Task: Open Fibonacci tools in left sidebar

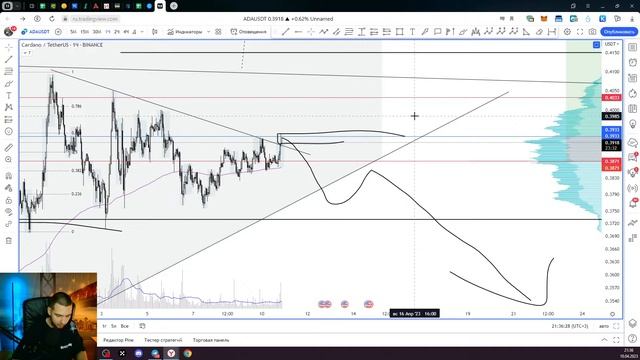Action: click(9, 71)
